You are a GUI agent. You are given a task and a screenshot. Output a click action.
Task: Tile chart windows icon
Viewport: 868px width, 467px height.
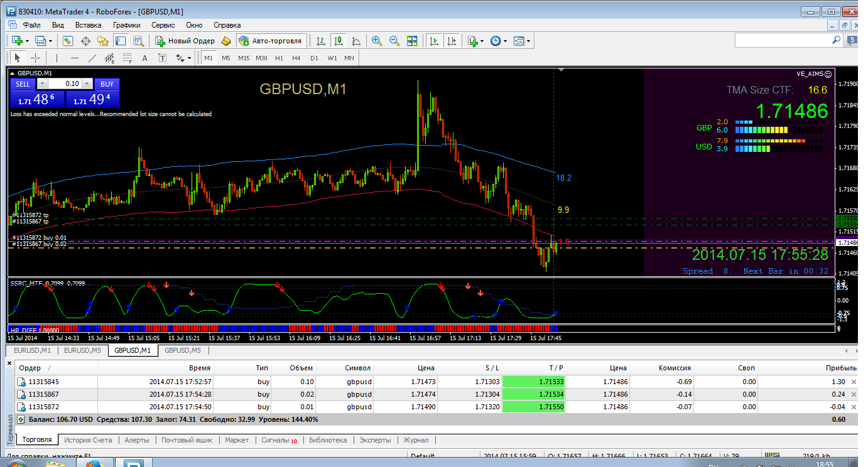412,41
